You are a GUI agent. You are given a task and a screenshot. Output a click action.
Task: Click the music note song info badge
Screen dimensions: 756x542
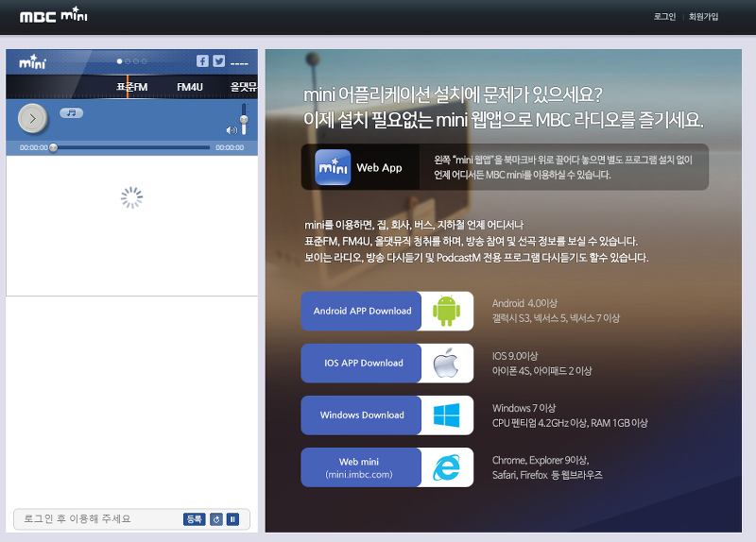[x=72, y=112]
